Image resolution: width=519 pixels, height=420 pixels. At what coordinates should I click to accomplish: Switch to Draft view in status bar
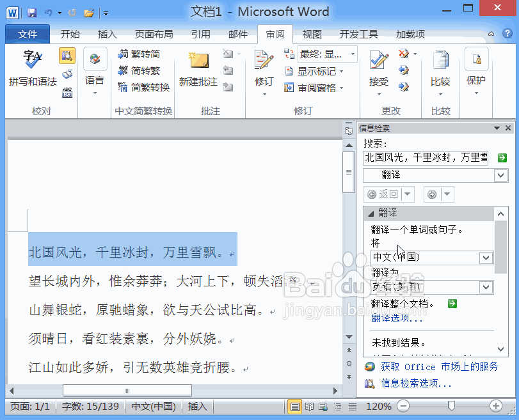[x=352, y=407]
